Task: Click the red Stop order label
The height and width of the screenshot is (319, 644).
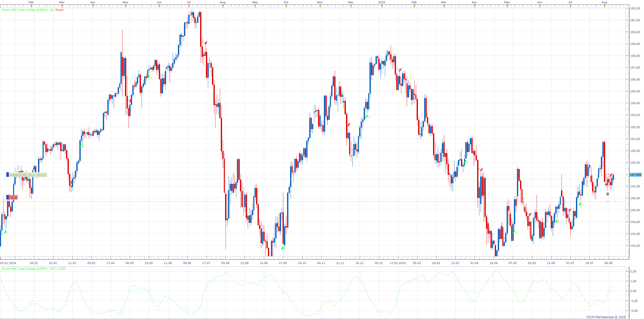Action: [13, 197]
